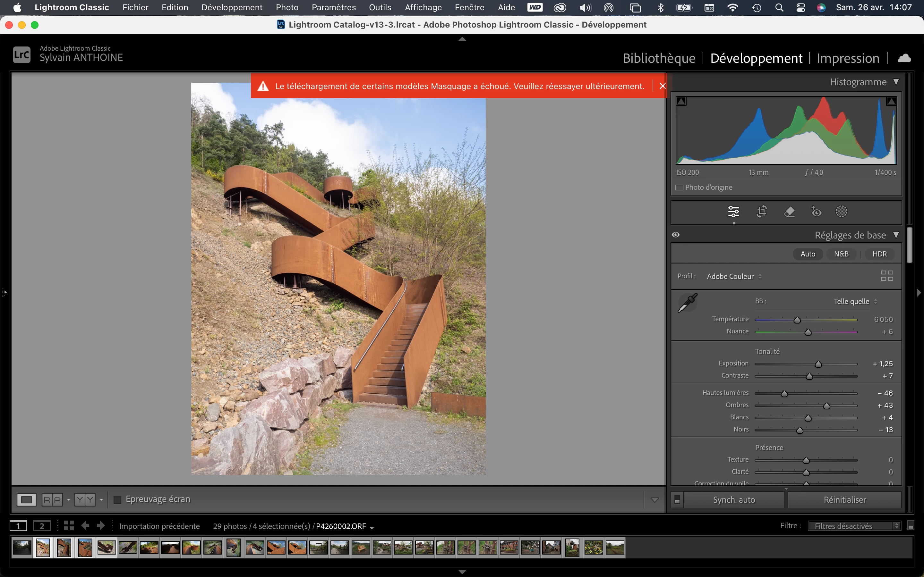Collapse the Histogramme panel triangle
The width and height of the screenshot is (924, 577).
click(896, 82)
